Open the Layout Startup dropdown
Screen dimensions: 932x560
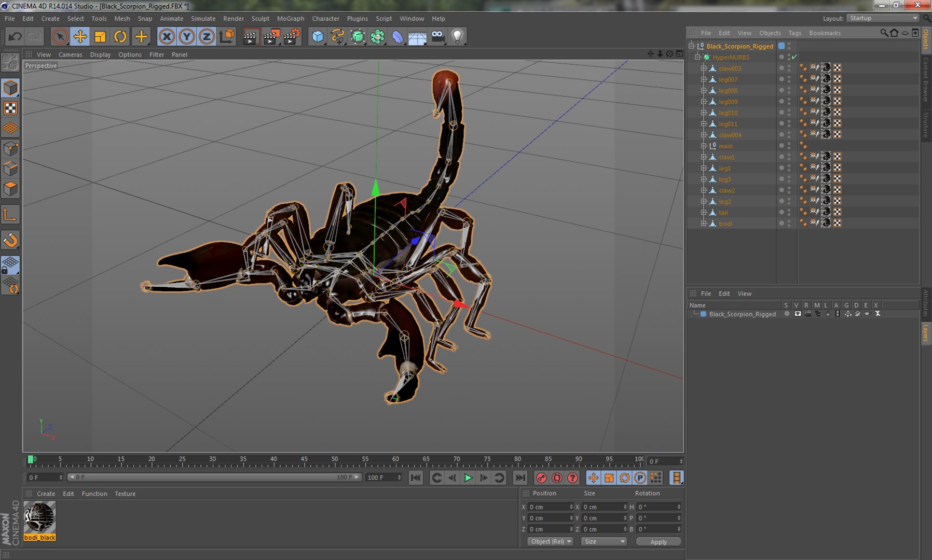tap(883, 18)
